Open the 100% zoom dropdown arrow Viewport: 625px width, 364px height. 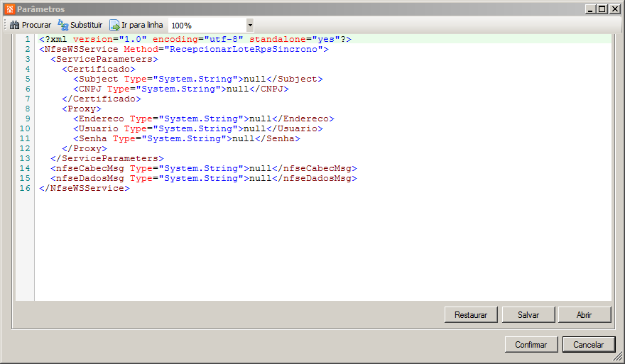click(x=250, y=25)
